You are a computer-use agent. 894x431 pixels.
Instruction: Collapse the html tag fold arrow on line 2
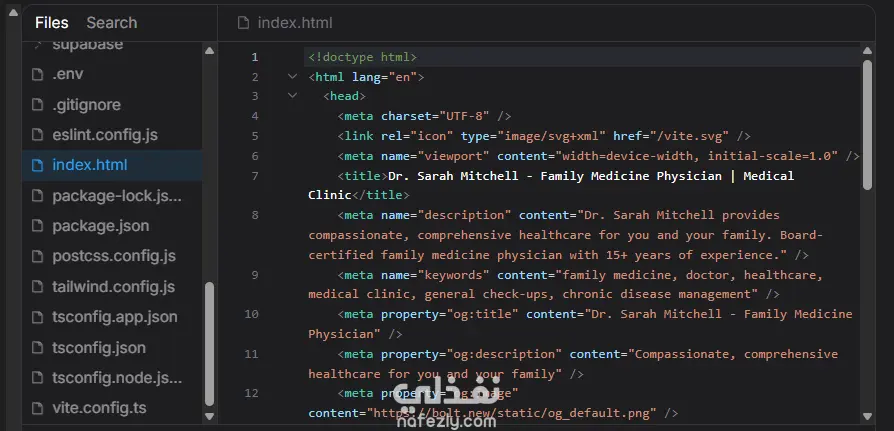[292, 76]
